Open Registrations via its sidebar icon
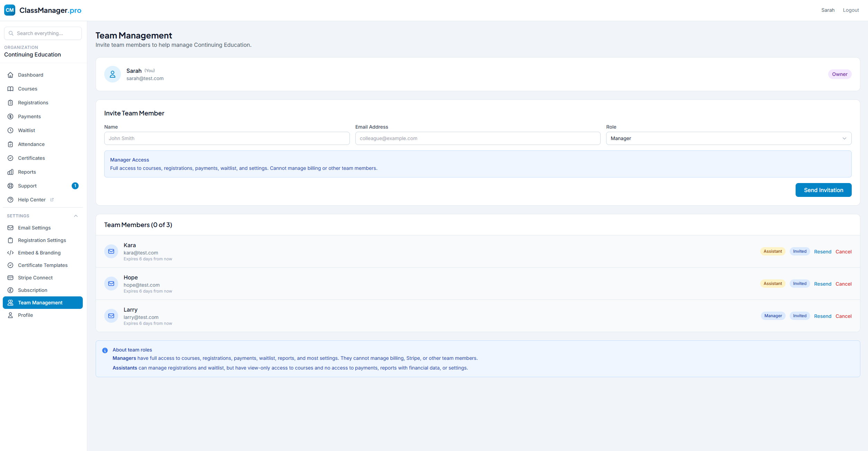Screen dimensions: 868x451 click(x=11, y=102)
